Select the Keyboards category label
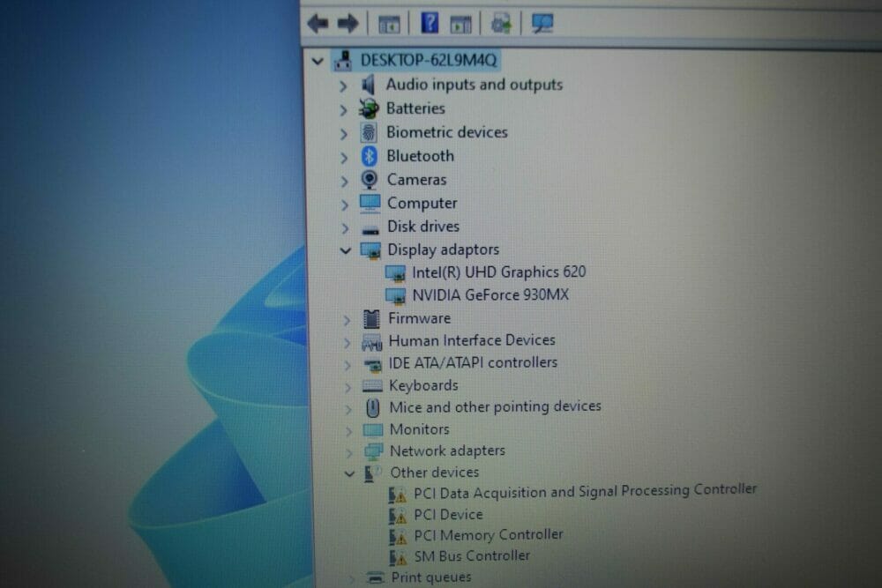Image resolution: width=882 pixels, height=588 pixels. click(x=423, y=385)
